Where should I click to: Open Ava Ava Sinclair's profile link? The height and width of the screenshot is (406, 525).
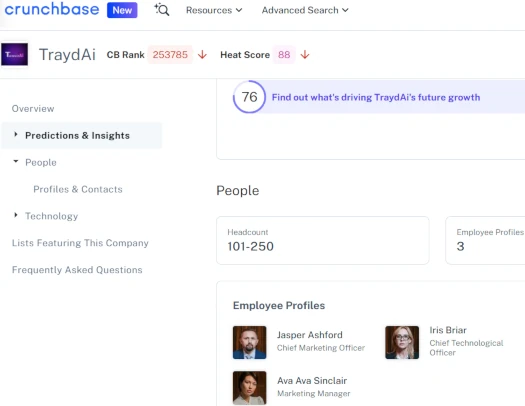point(312,381)
